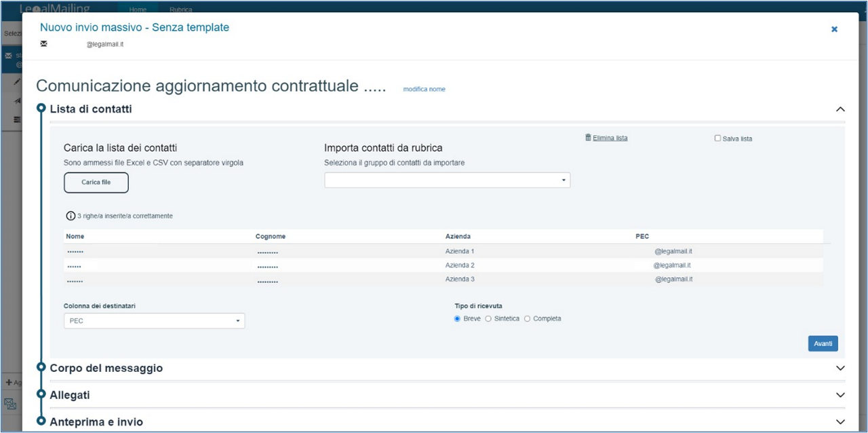Open the Colonna dei destinatari dropdown
868x433 pixels.
pyautogui.click(x=154, y=321)
